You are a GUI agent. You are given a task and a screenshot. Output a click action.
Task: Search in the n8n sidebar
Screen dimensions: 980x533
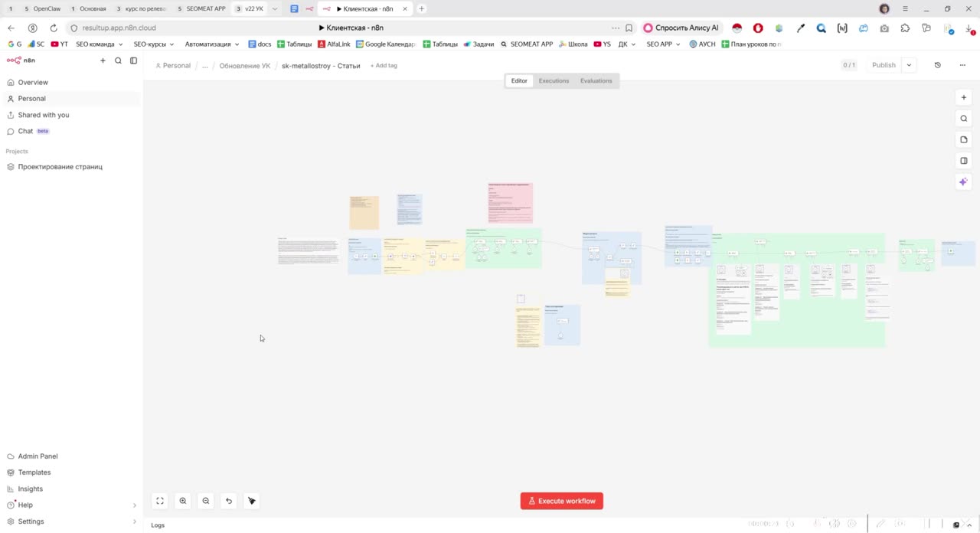point(118,60)
